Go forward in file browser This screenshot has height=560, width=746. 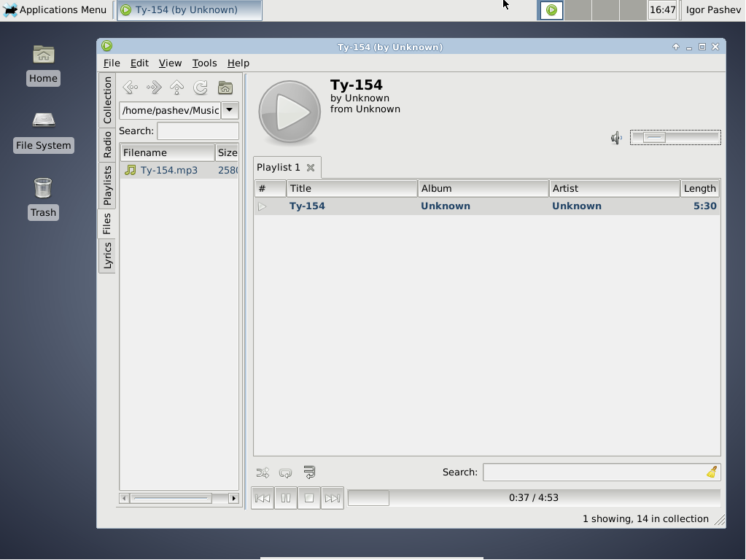pos(154,87)
